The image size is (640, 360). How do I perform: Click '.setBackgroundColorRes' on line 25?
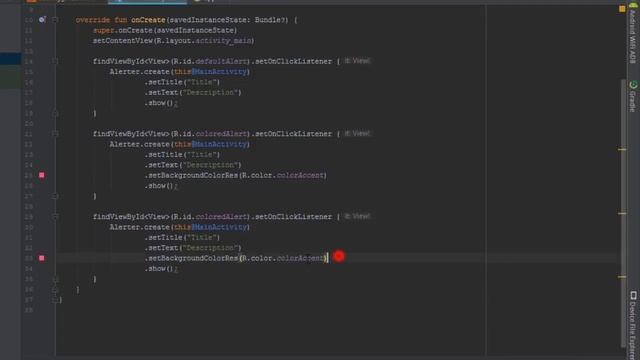coord(191,176)
